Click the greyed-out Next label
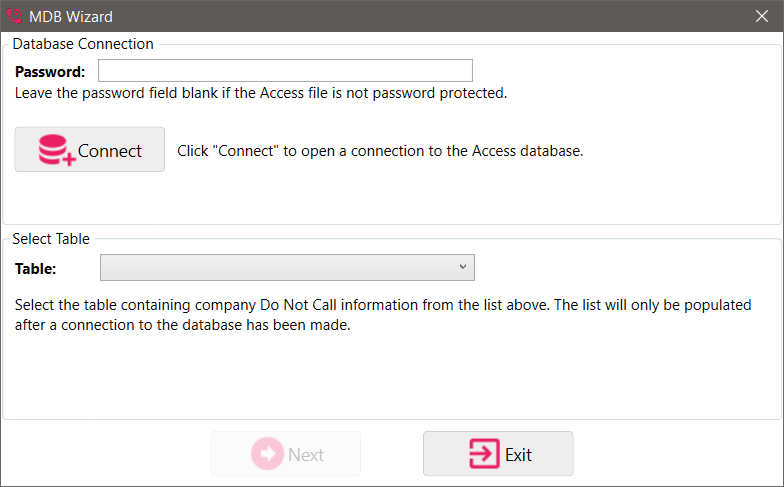This screenshot has width=784, height=487. (x=306, y=454)
